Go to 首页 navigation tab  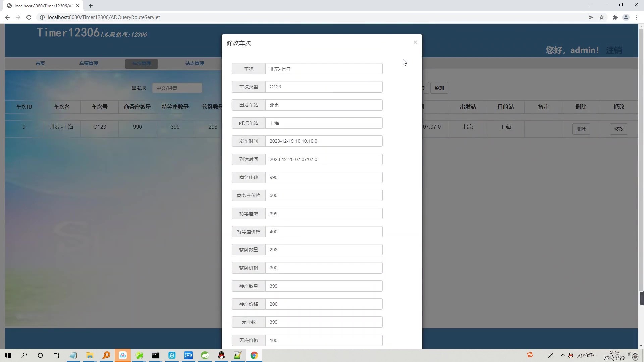(x=40, y=63)
